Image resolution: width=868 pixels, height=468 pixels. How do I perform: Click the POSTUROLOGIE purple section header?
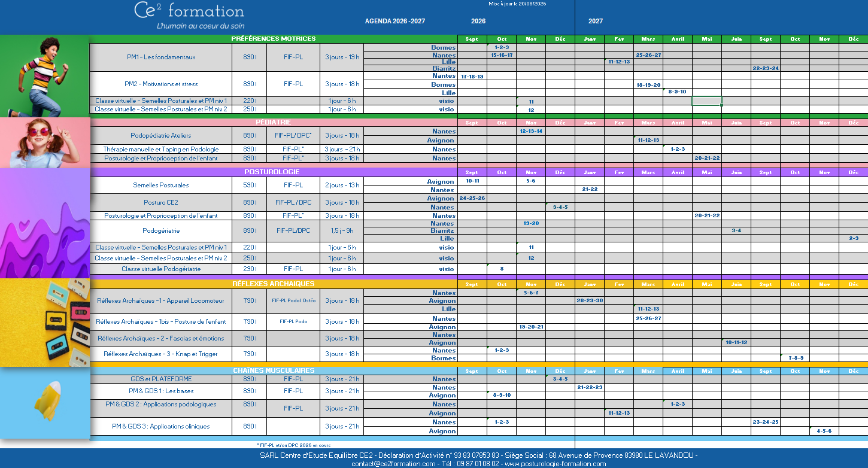(x=274, y=172)
